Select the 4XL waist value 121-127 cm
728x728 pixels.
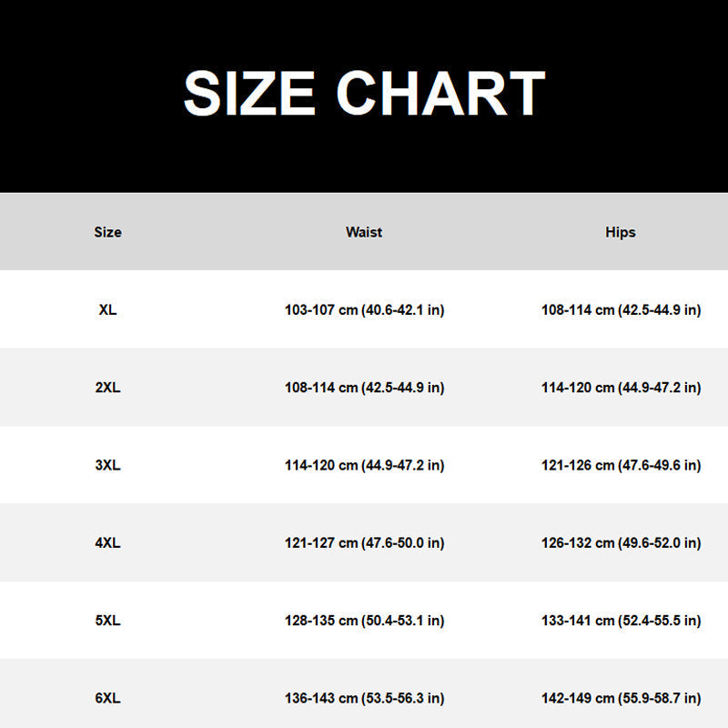click(365, 542)
